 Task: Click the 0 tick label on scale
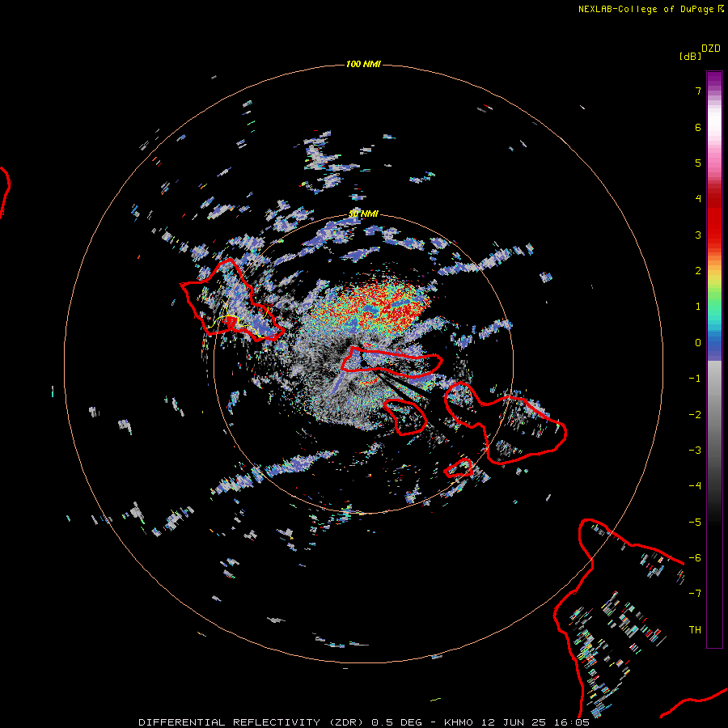coord(698,343)
